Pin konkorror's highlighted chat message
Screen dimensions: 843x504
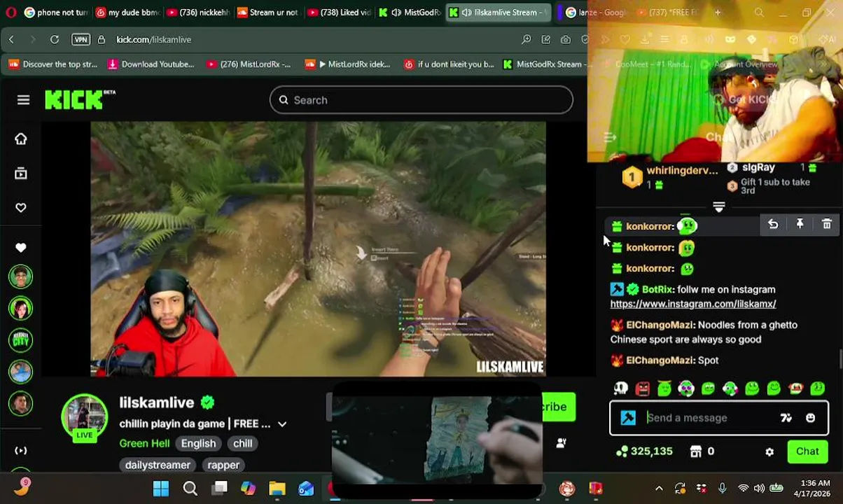point(800,224)
